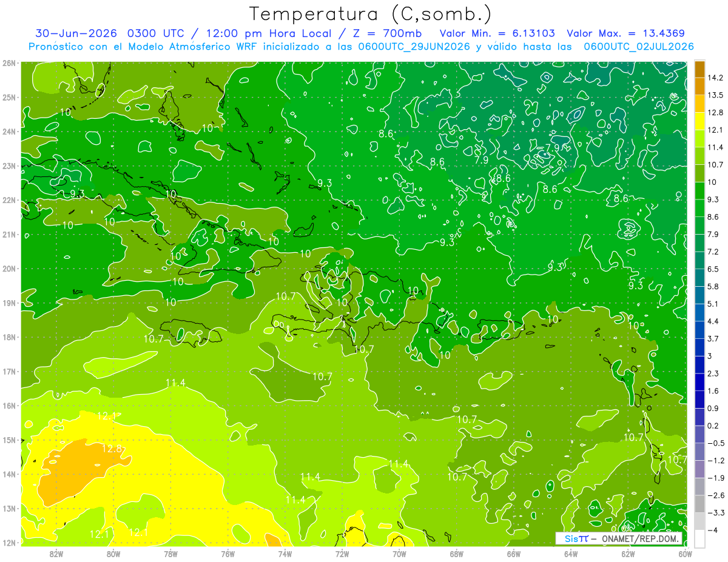Click the "0600UTC_02JUL2026" valid-until time
728x562 pixels.
coord(638,47)
